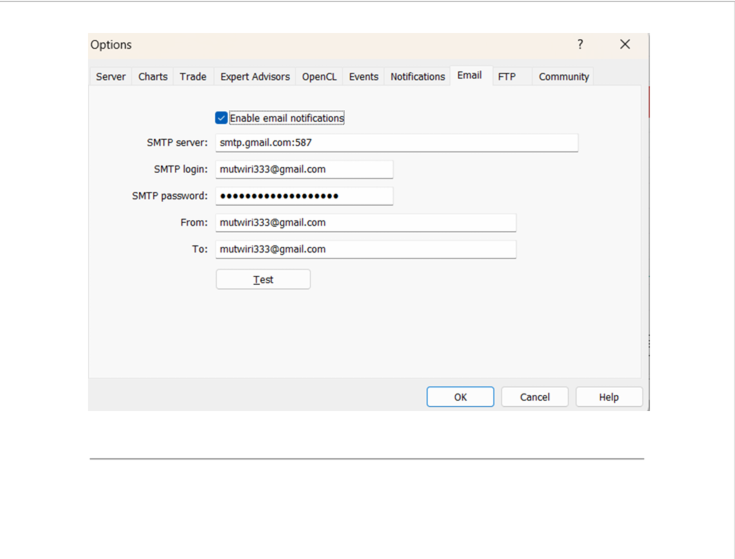Click the Cancel button
This screenshot has width=735, height=559.
coord(535,397)
